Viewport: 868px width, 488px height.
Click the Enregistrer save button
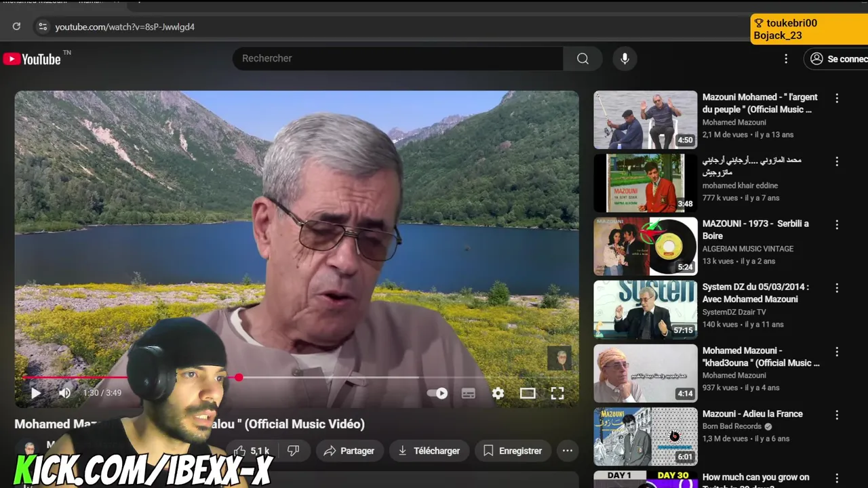pyautogui.click(x=513, y=451)
